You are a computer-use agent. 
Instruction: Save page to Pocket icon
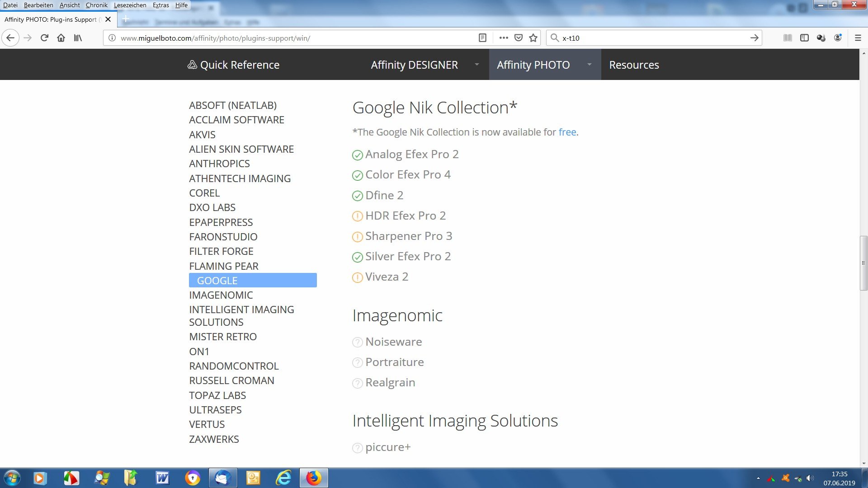click(519, 38)
